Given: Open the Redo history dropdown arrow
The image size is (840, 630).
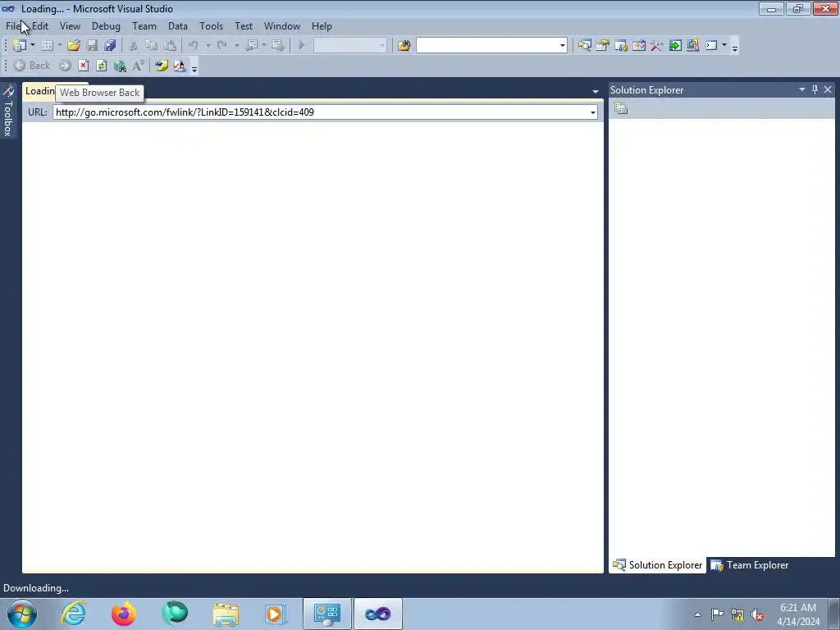Looking at the screenshot, I should coord(237,46).
